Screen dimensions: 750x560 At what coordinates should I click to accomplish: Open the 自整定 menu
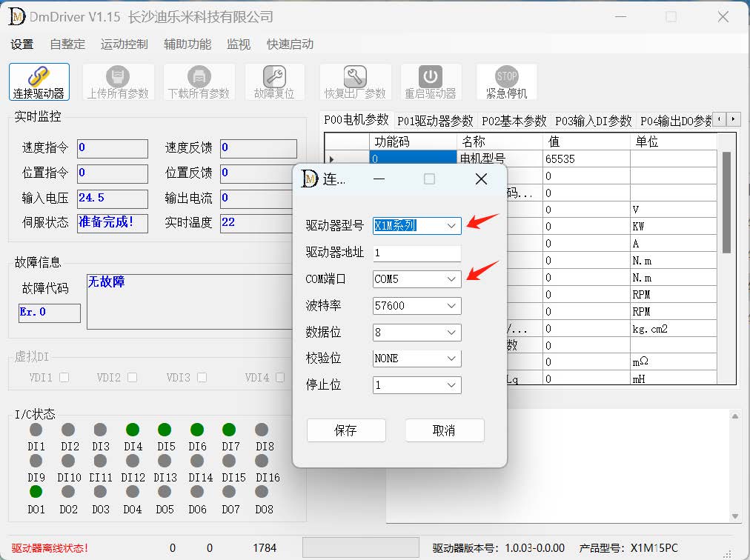point(67,44)
